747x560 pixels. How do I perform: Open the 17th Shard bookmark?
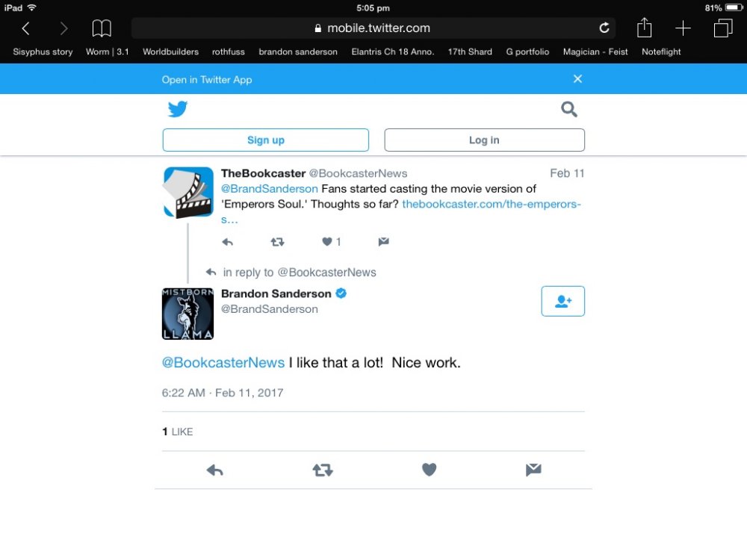click(470, 52)
